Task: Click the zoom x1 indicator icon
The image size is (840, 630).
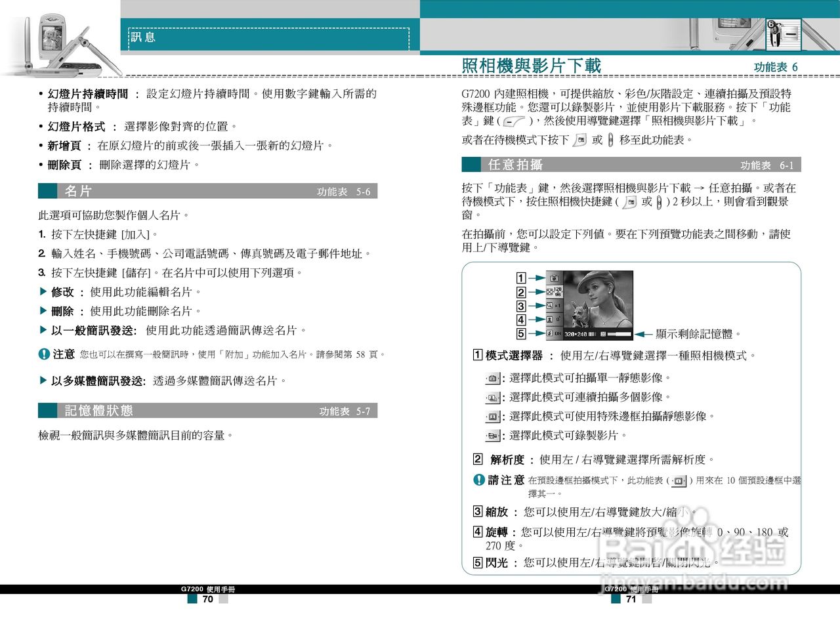Action: pyautogui.click(x=552, y=306)
